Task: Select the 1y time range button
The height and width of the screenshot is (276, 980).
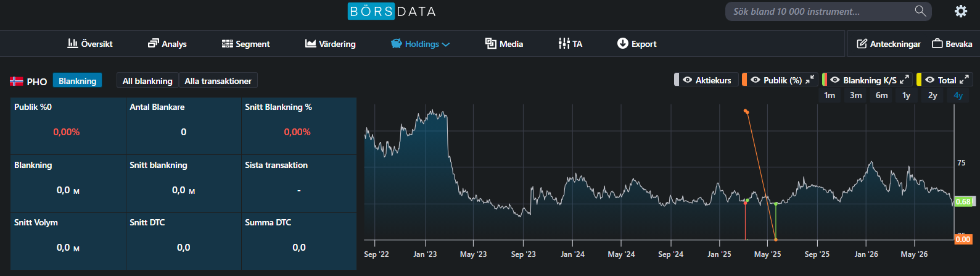Action: tap(906, 95)
